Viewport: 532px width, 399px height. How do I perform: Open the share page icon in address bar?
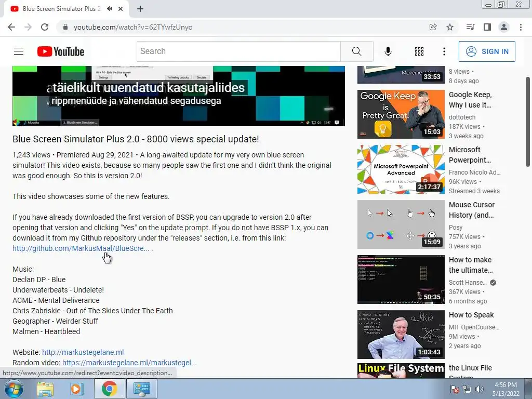tap(433, 27)
